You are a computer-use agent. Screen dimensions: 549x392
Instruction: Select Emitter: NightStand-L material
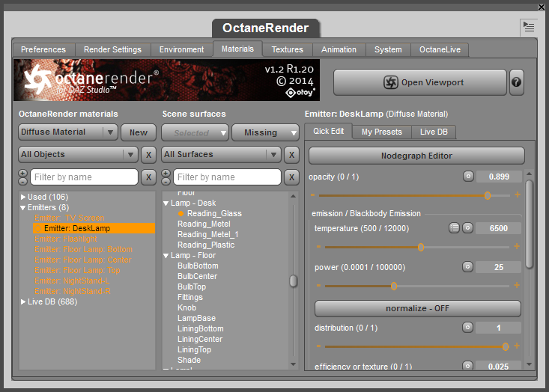tap(72, 281)
